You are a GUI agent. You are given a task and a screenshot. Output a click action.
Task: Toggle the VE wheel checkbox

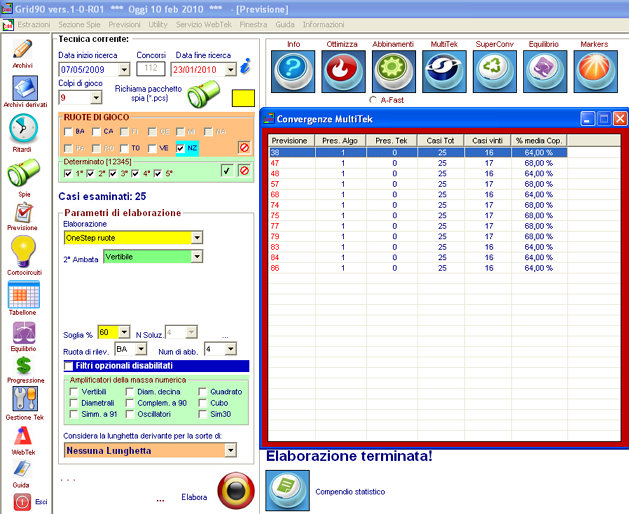point(152,149)
